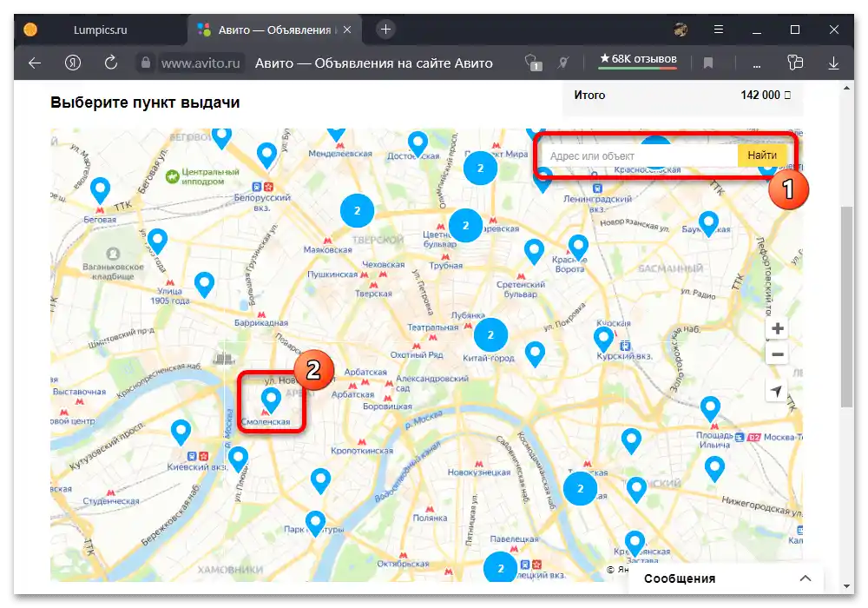
Task: Select the pin at Красные Ворота
Action: coord(578,248)
